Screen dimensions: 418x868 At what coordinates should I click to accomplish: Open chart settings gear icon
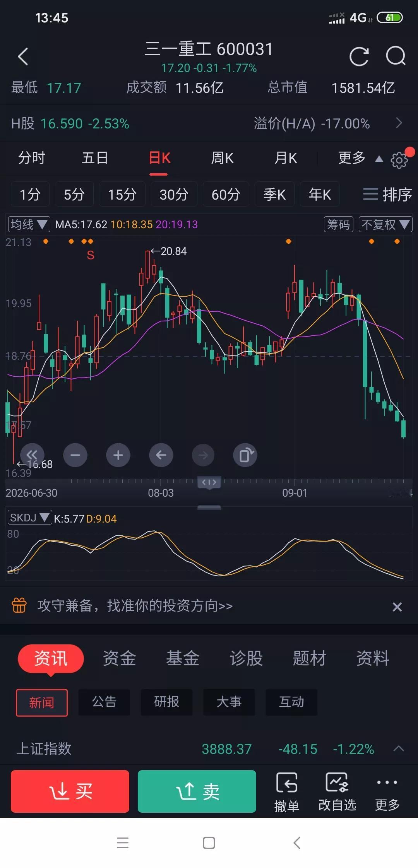(x=399, y=159)
